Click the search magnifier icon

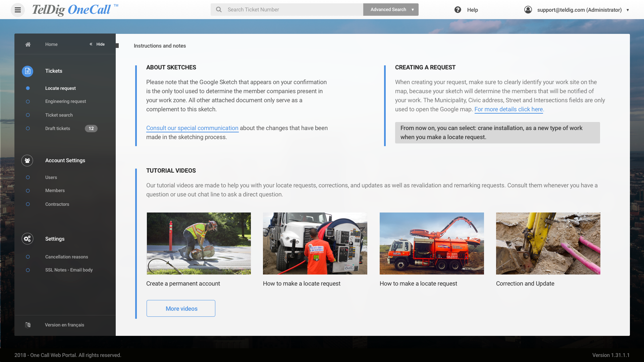coord(219,10)
